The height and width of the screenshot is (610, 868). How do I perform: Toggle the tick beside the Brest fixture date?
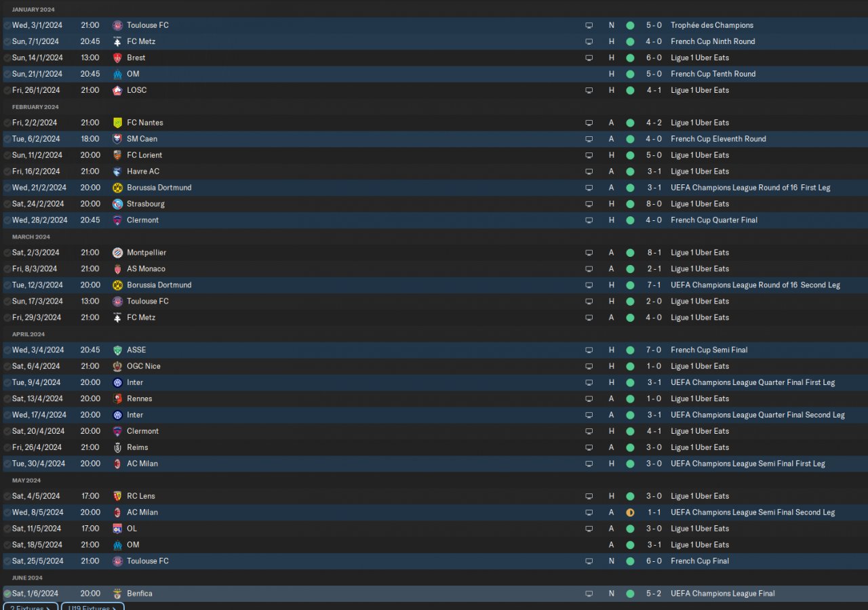coord(7,58)
